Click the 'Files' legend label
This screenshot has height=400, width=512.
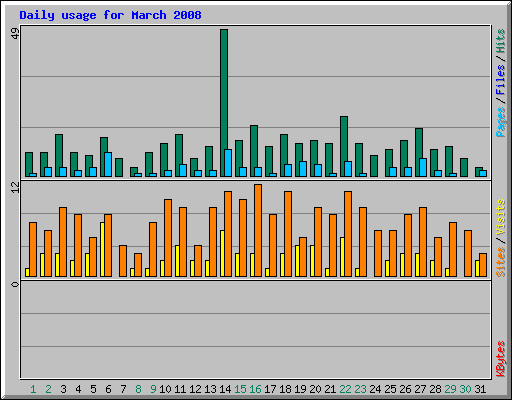coord(500,80)
